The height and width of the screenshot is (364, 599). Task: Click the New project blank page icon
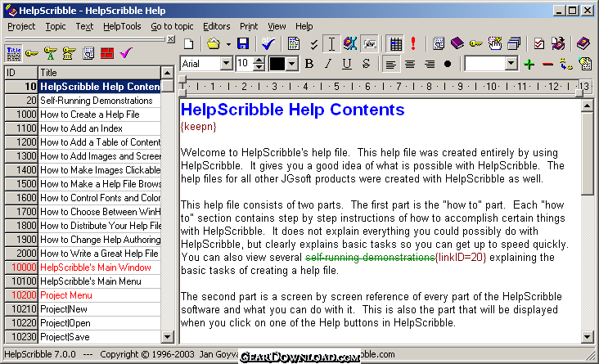189,43
